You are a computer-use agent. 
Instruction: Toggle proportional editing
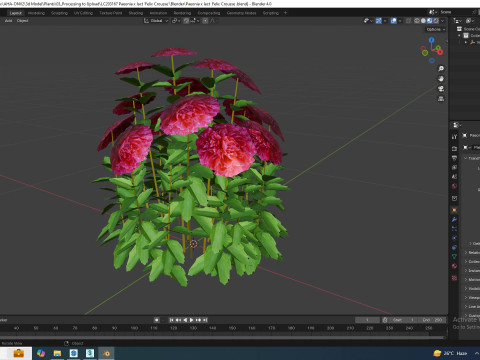(205, 21)
